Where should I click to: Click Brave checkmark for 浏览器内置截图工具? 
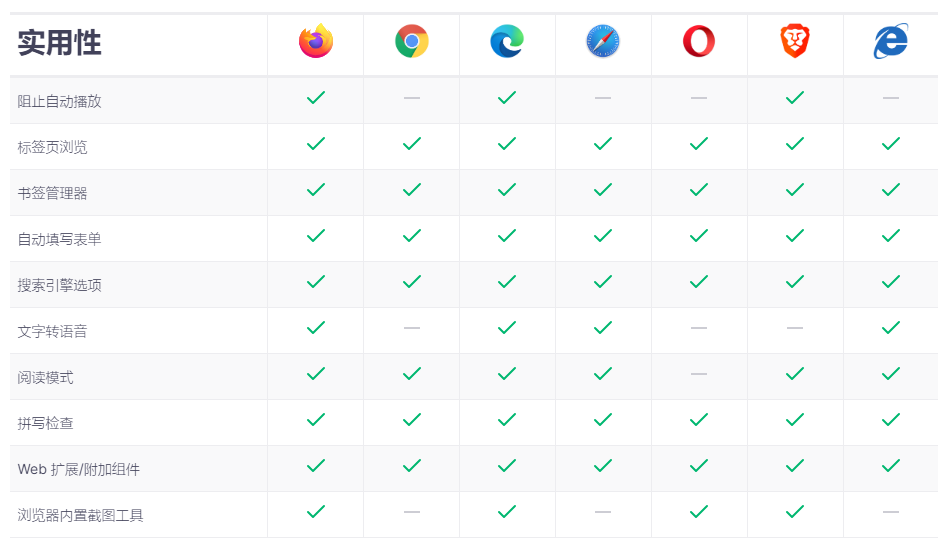click(x=795, y=512)
